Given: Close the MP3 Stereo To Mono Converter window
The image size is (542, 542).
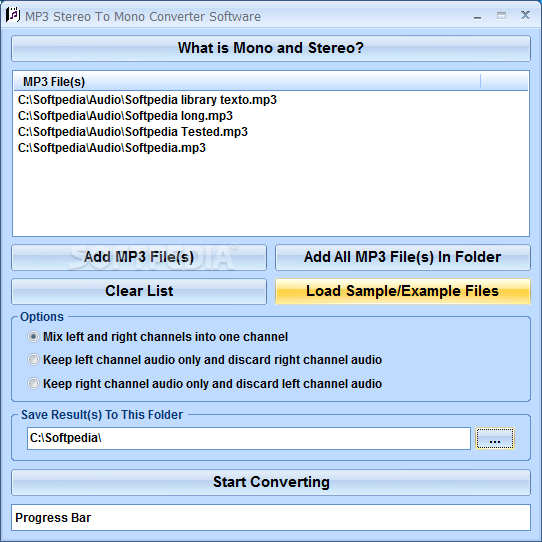Looking at the screenshot, I should [x=525, y=15].
